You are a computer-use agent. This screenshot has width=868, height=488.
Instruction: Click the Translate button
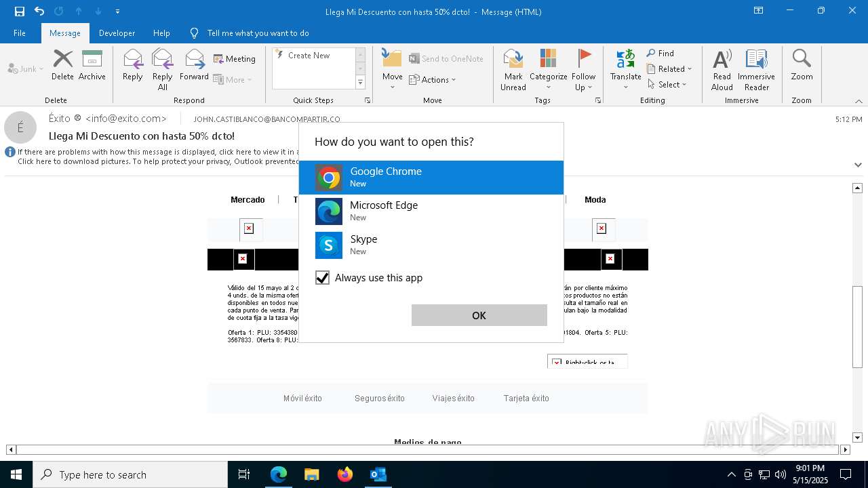[625, 69]
